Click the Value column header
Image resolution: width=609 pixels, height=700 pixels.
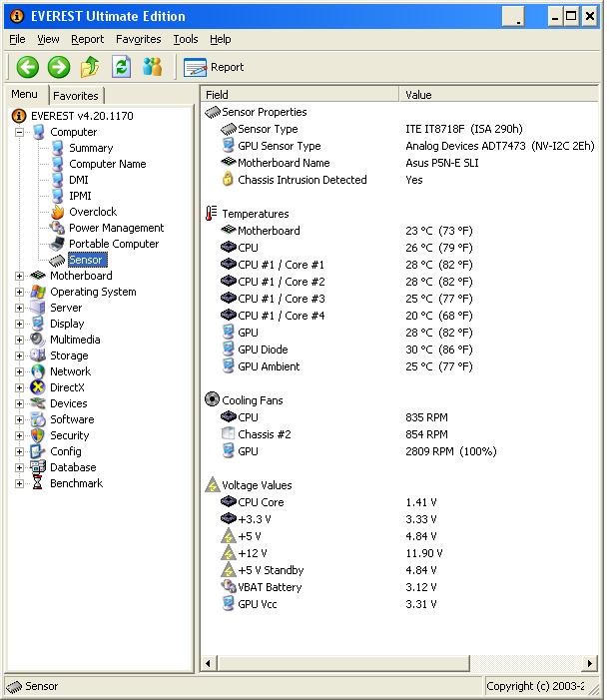tap(498, 95)
